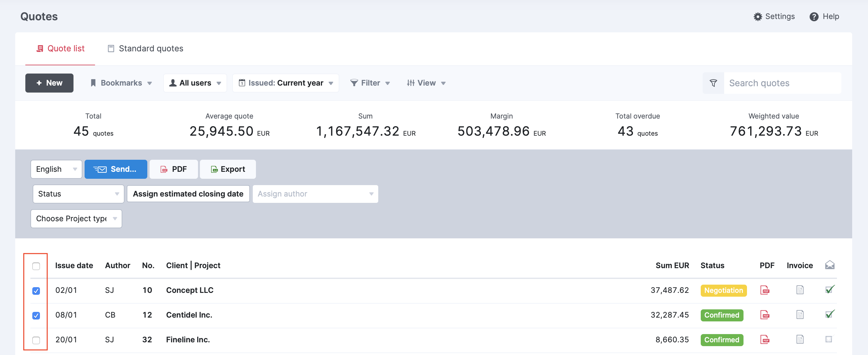This screenshot has height=355, width=868.
Task: Click the Average quote 25,945.50 figure
Action: (x=229, y=131)
